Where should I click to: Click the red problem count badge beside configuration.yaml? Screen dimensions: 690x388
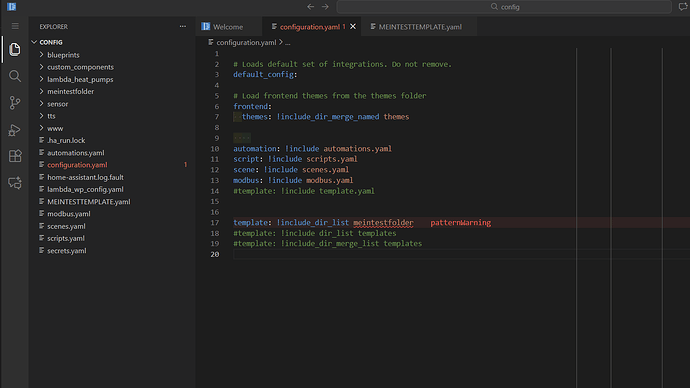click(185, 165)
